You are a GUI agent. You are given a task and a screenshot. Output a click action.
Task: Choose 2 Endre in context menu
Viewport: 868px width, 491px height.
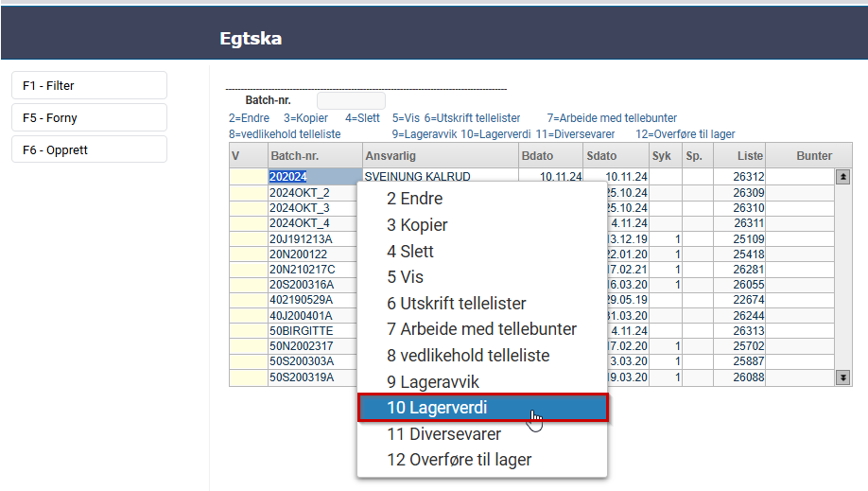click(x=482, y=199)
